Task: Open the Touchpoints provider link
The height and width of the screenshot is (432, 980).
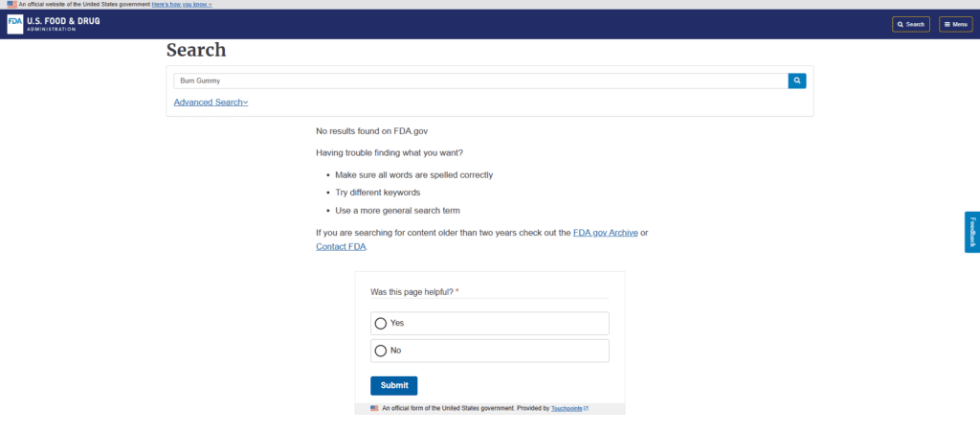Action: click(567, 408)
